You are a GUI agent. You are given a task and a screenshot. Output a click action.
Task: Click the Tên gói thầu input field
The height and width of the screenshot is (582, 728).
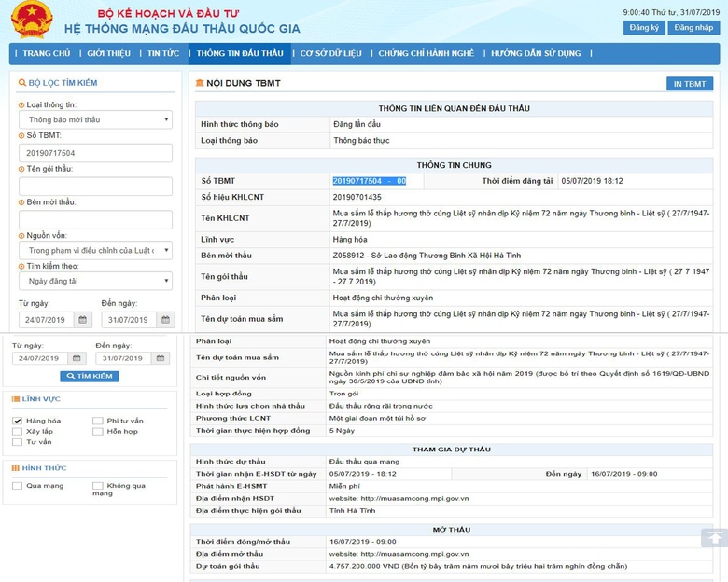point(95,186)
